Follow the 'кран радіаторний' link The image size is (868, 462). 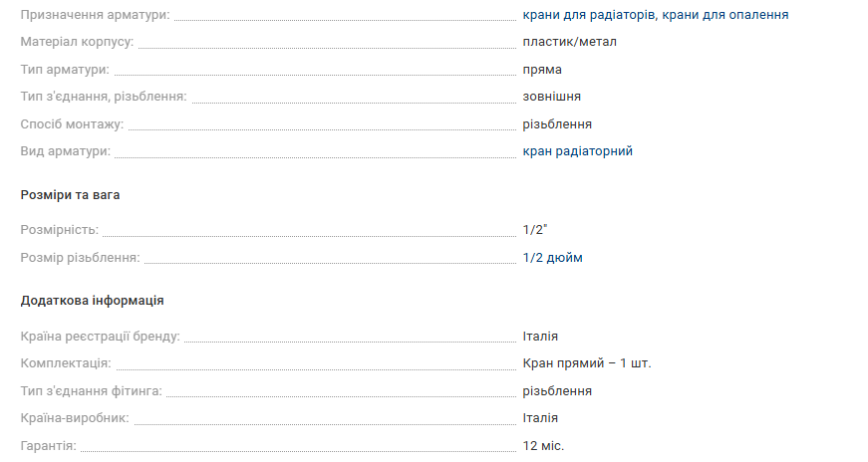577,151
